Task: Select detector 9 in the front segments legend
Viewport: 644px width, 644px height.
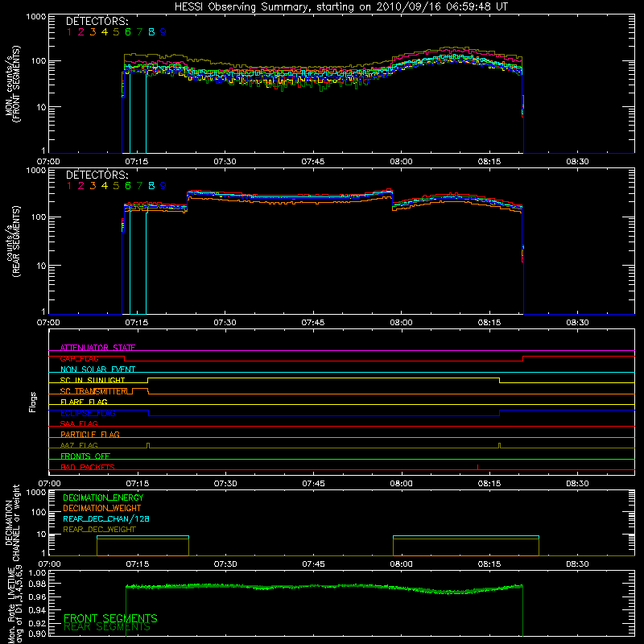Action: coord(163,32)
